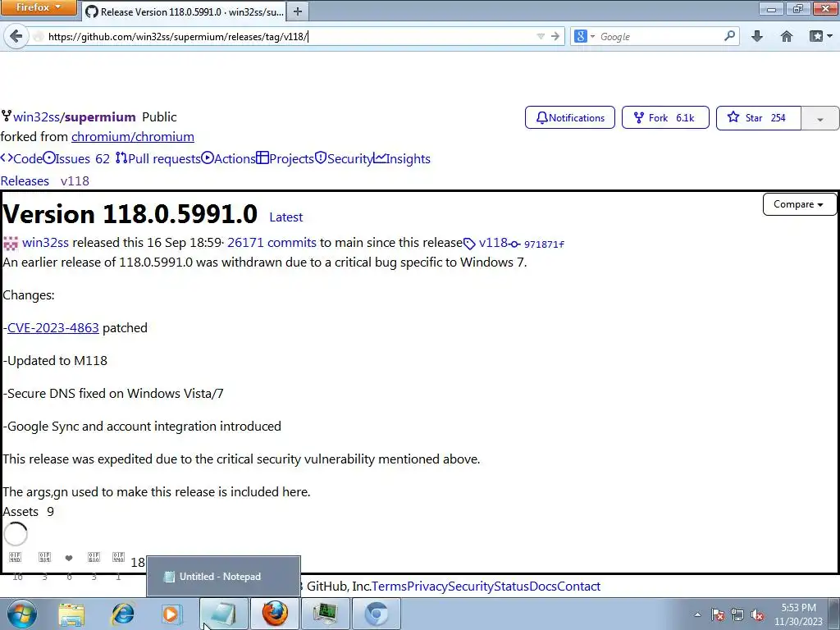Switch to the Security tab
Screen dimensions: 840x630
point(344,158)
